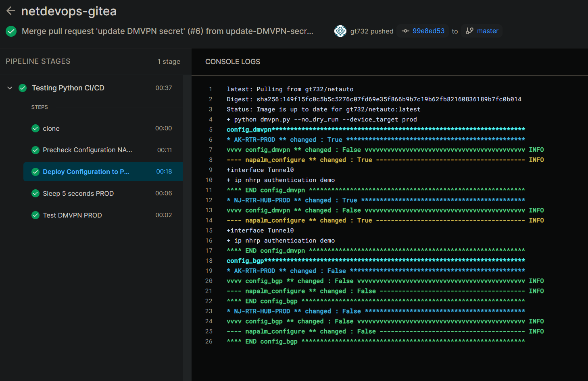Image resolution: width=588 pixels, height=381 pixels.
Task: Click the green status icon for clone step
Action: coord(35,128)
